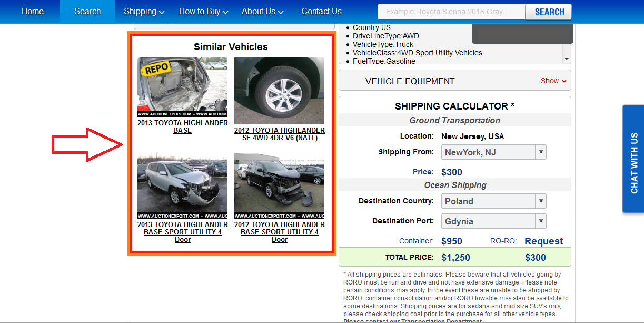
Task: Click the $950 container price
Action: click(x=452, y=241)
